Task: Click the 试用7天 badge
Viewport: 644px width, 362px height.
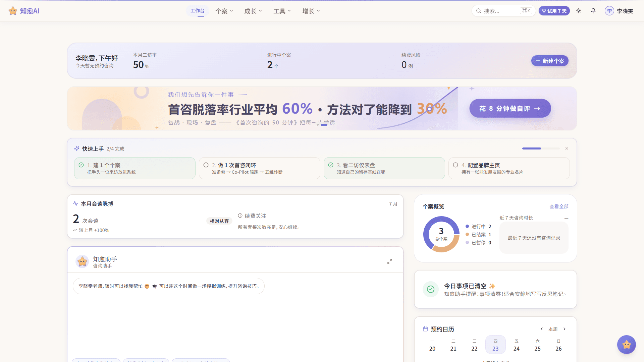Action: pos(554,11)
